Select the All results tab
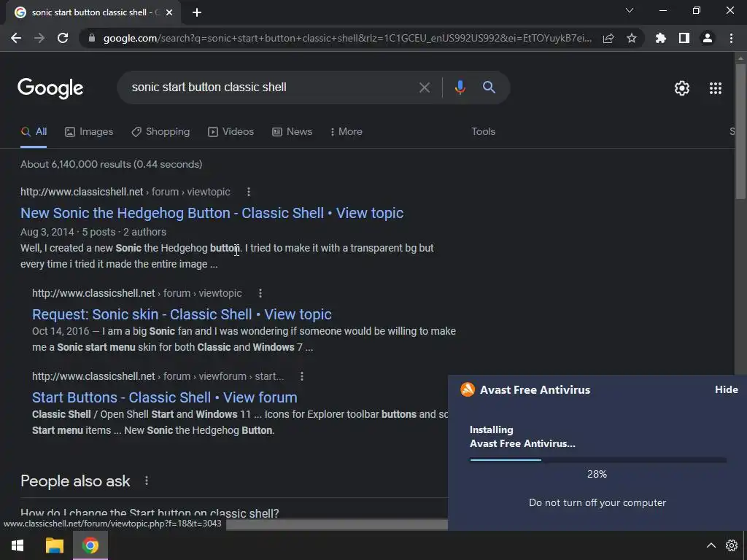 click(x=34, y=131)
